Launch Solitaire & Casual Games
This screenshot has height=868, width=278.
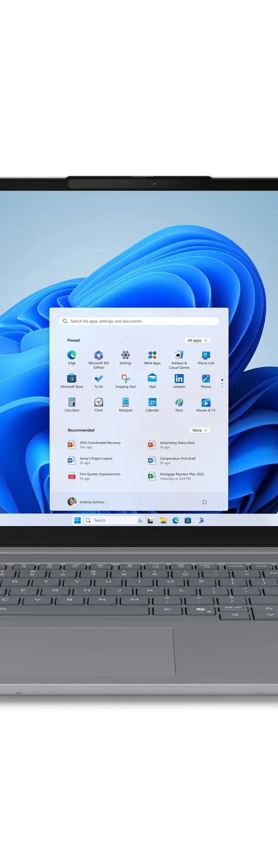click(179, 359)
